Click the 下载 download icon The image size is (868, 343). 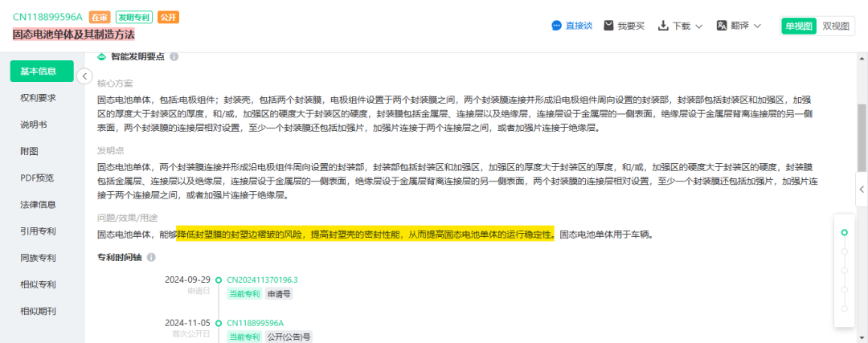click(663, 26)
